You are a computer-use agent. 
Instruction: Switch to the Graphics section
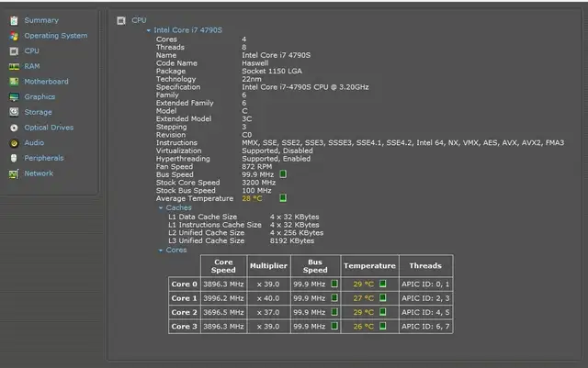pyautogui.click(x=40, y=96)
